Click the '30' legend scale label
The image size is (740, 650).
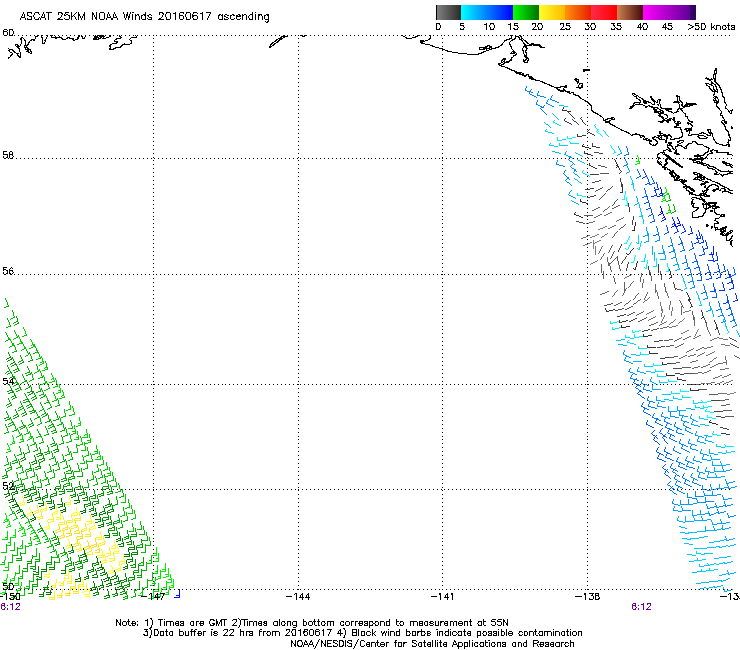(590, 27)
